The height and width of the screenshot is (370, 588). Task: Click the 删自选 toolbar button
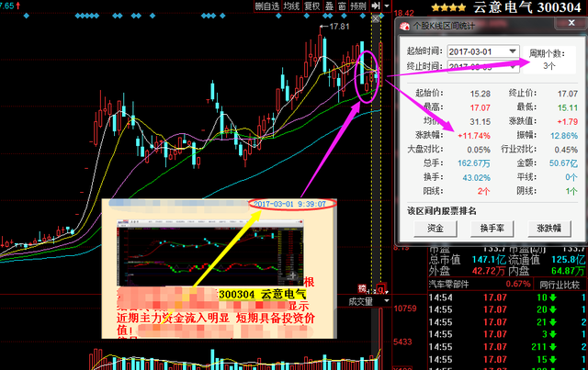click(x=267, y=6)
